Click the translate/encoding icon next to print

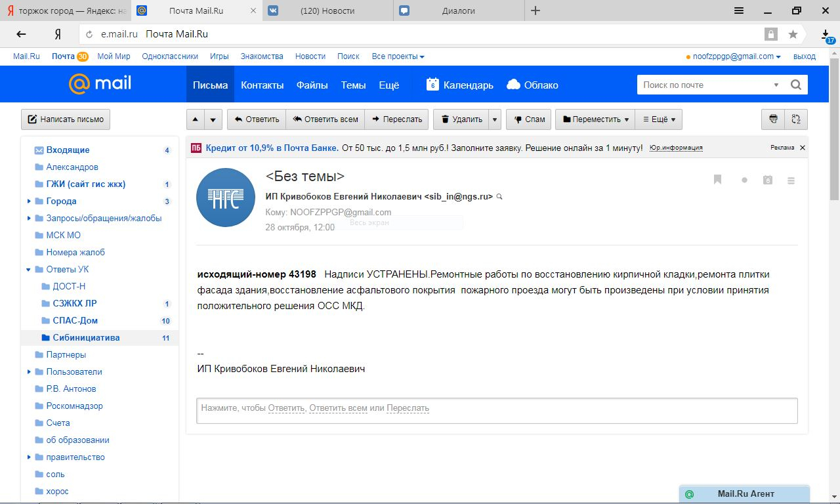pyautogui.click(x=796, y=119)
